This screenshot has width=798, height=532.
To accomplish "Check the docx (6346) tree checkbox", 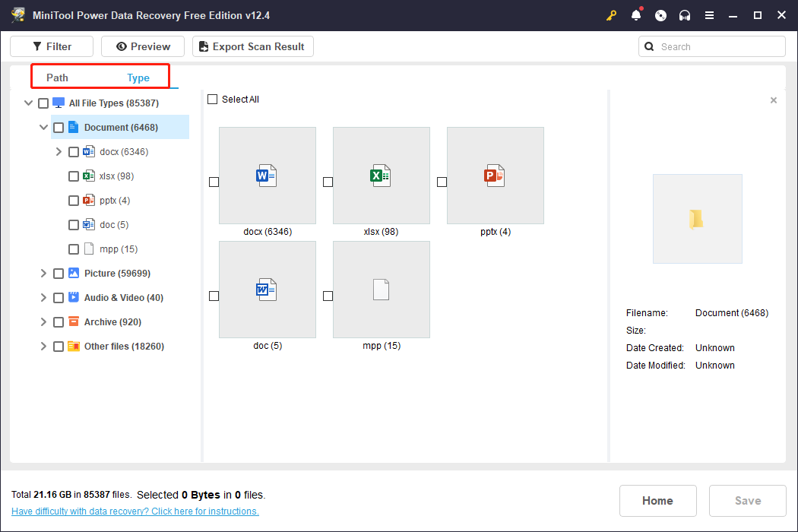I will pyautogui.click(x=74, y=152).
